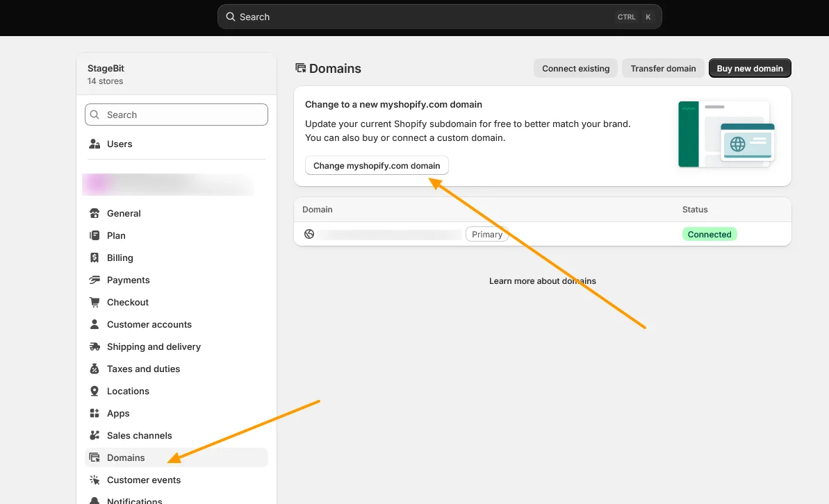Click the Notifications bell icon
The width and height of the screenshot is (829, 504).
coord(95,501)
